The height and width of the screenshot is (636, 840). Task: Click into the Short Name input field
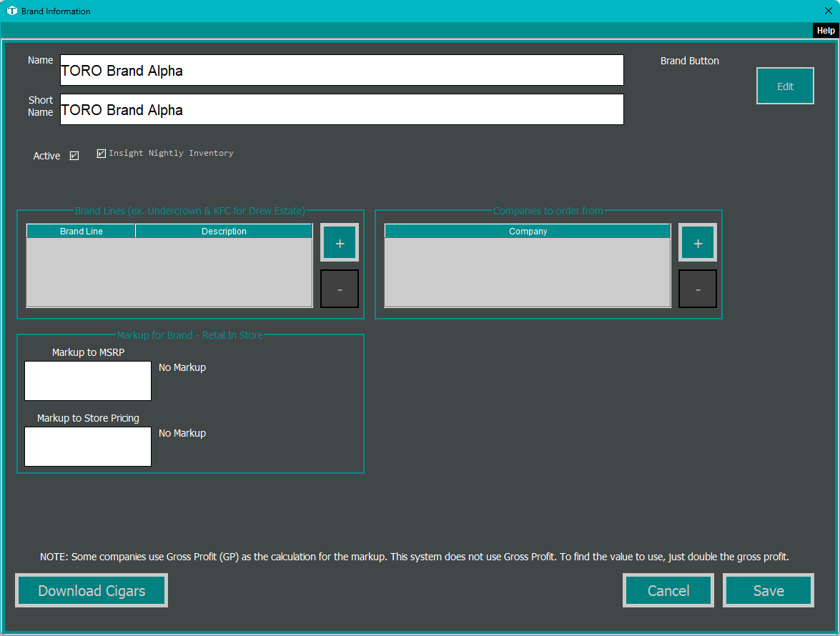click(x=342, y=110)
